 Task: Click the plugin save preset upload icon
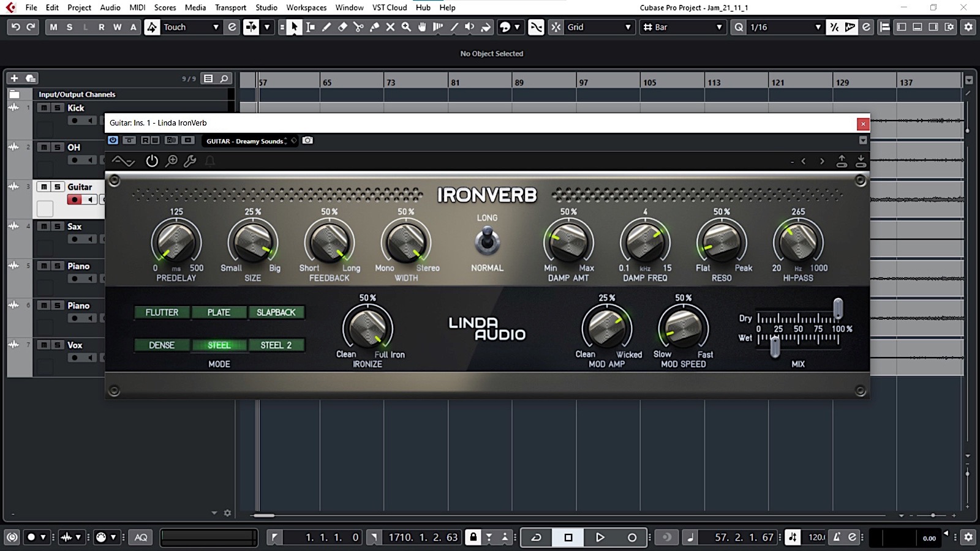[842, 161]
